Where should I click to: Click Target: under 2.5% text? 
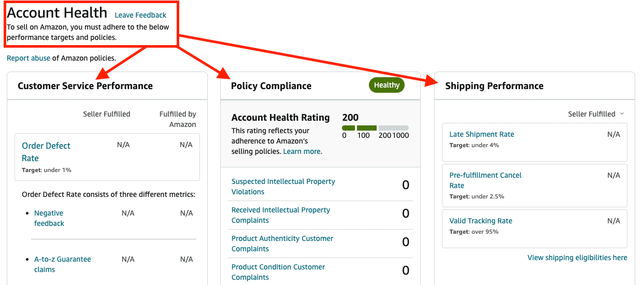point(477,196)
